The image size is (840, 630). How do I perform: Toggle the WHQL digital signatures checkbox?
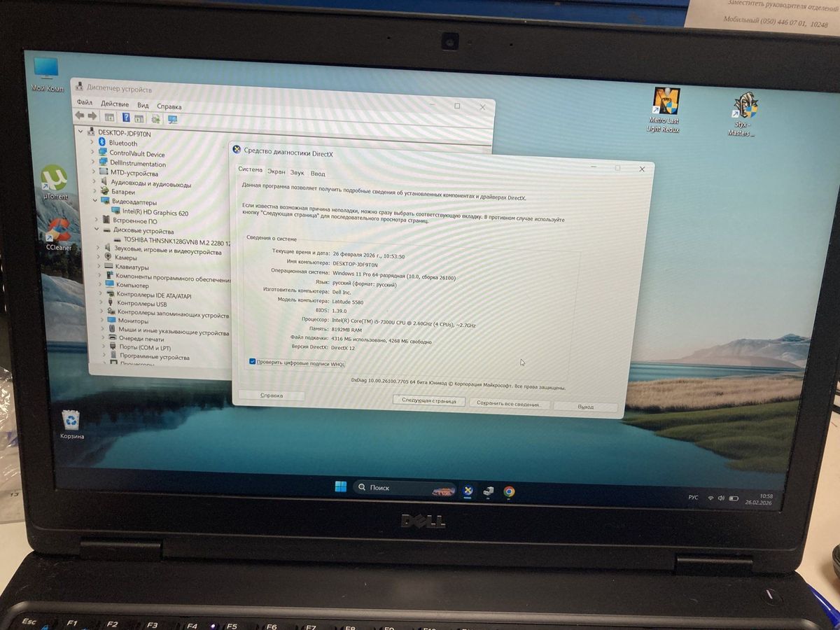(252, 362)
